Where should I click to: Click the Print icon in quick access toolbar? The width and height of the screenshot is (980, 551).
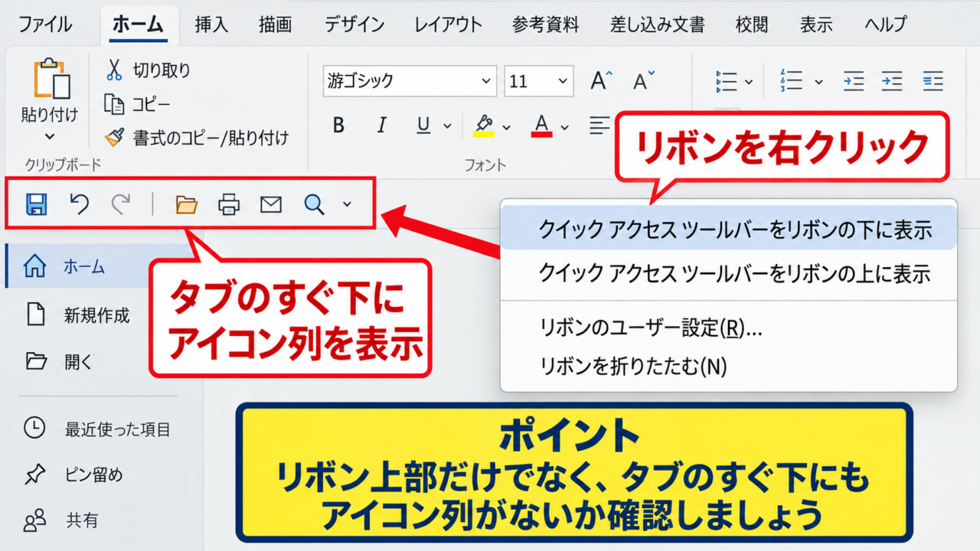[229, 204]
